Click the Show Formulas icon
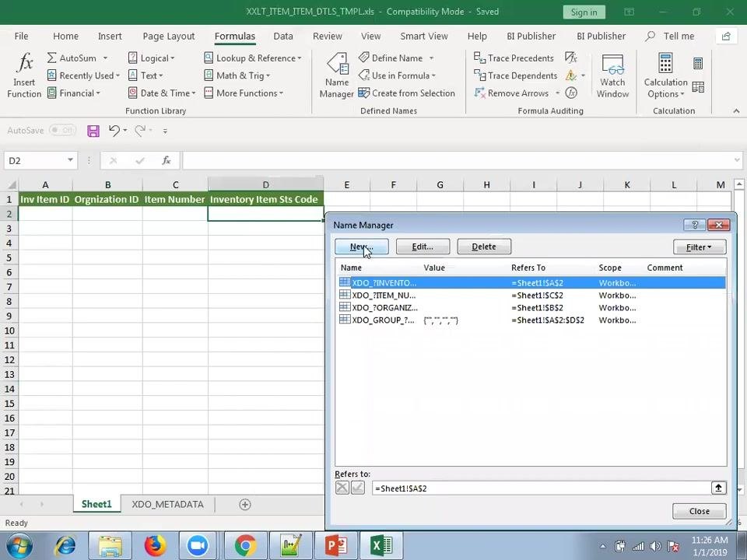 [x=571, y=58]
